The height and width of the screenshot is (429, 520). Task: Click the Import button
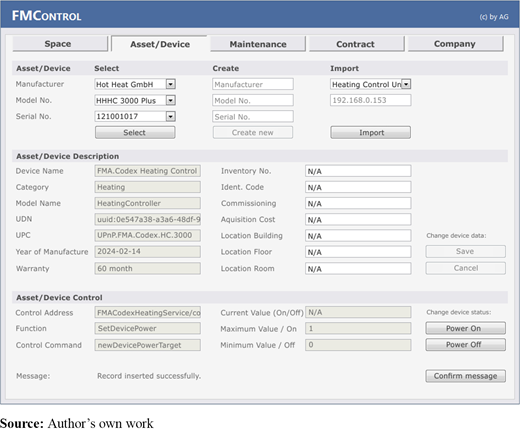pos(371,132)
